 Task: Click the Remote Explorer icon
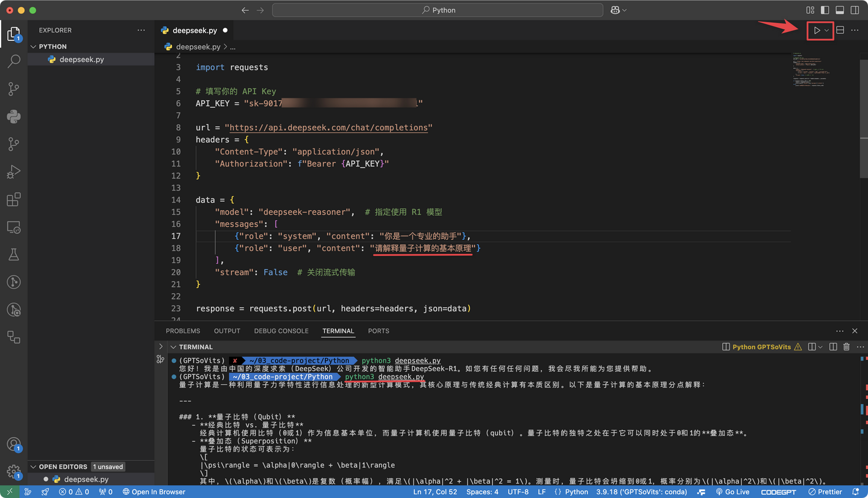click(x=14, y=227)
